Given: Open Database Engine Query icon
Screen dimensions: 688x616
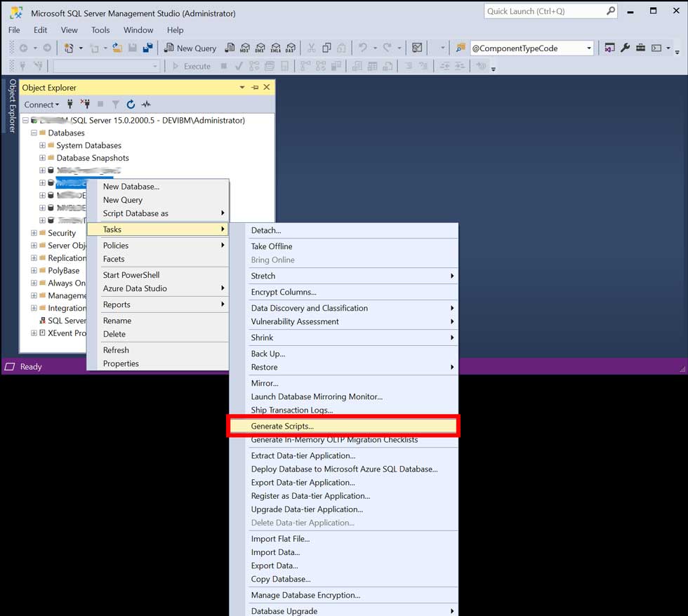Looking at the screenshot, I should 230,48.
